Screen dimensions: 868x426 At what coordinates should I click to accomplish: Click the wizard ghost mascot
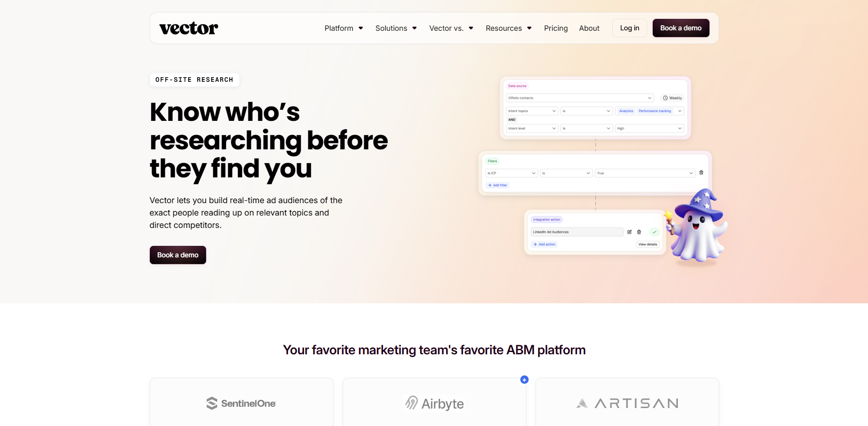[697, 225]
